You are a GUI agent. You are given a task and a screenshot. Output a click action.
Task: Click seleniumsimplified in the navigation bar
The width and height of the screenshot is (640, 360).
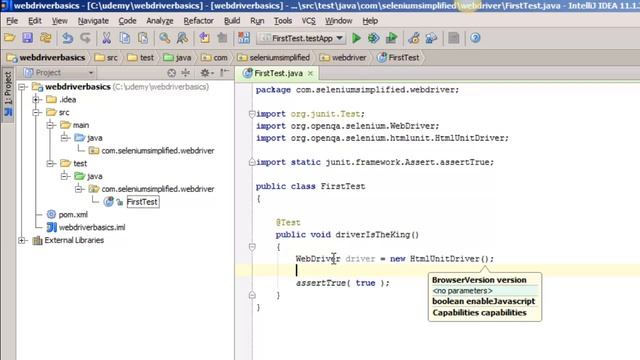tap(274, 58)
